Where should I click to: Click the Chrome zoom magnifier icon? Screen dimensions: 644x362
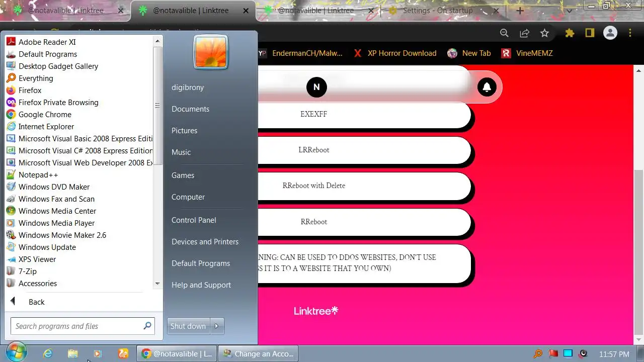point(504,33)
